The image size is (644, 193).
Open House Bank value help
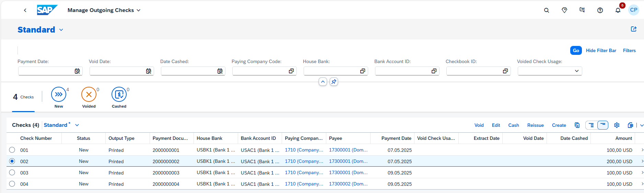coord(363,71)
